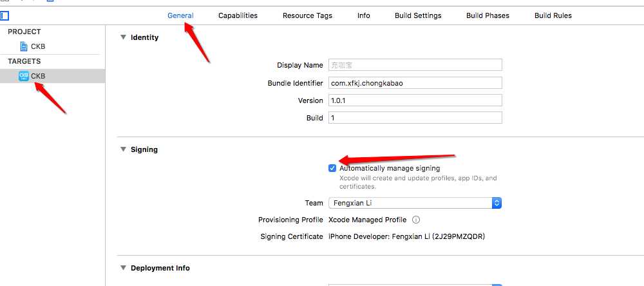The width and height of the screenshot is (644, 286).
Task: Open the Team dropdown Fengxian Li
Action: 415,203
